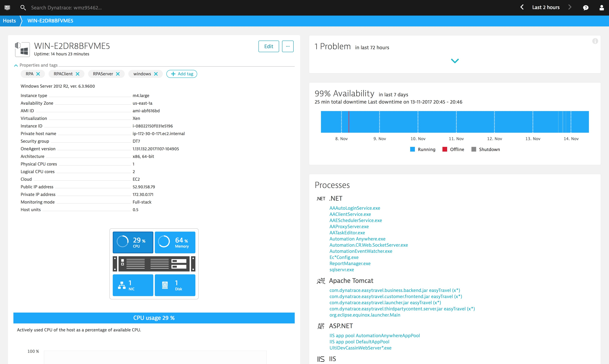Click the search magnifier icon
609x364 pixels.
(23, 8)
